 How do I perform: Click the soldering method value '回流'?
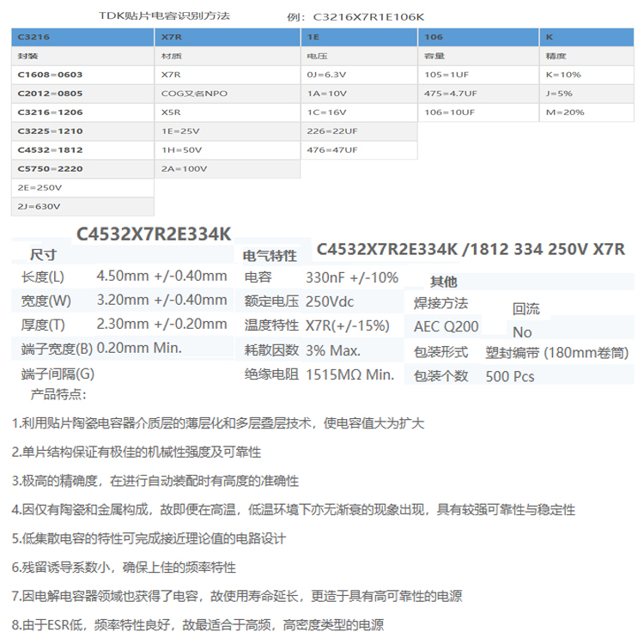click(526, 309)
